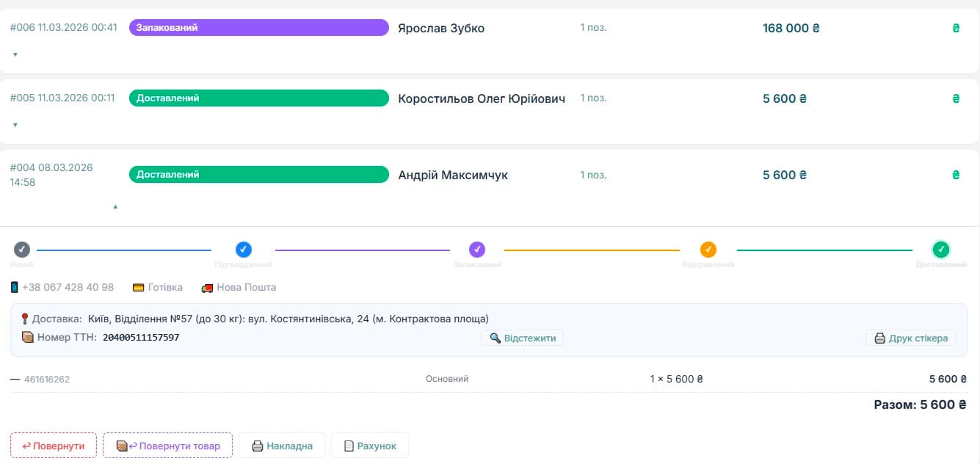Collapse order #004 details arrow
Screen dimensions: 980x464
pyautogui.click(x=115, y=207)
